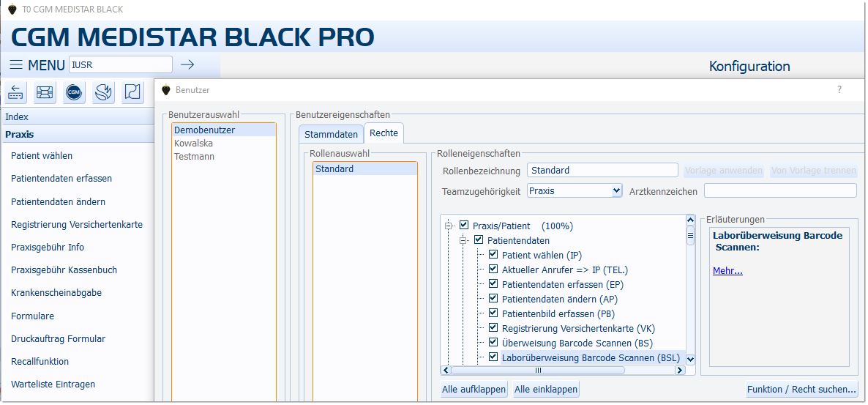
Task: Open Praxisgebühr Info in sidebar
Action: click(x=48, y=247)
